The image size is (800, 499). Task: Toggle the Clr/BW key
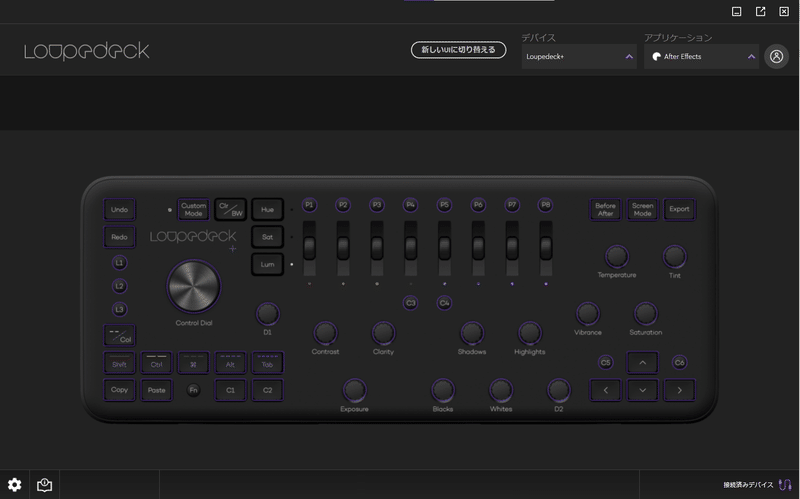click(x=231, y=210)
